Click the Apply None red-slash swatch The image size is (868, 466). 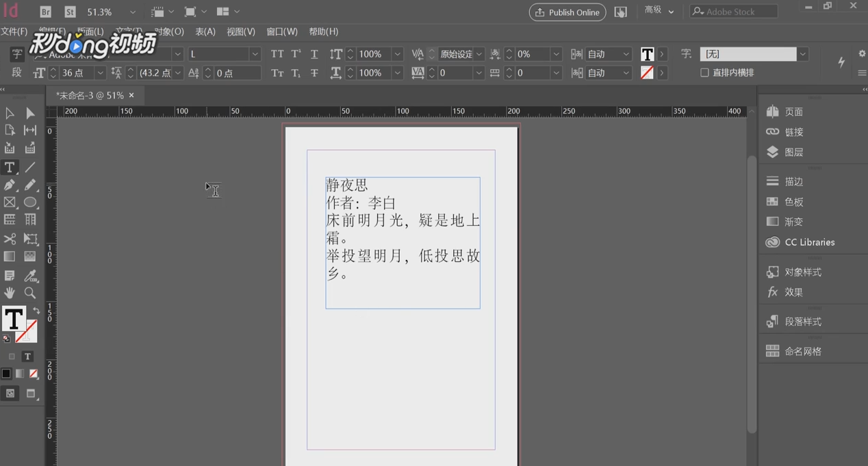[x=34, y=374]
